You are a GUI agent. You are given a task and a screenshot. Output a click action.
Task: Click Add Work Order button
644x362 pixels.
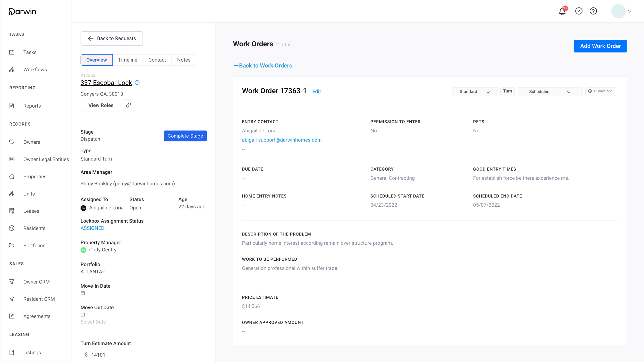600,46
